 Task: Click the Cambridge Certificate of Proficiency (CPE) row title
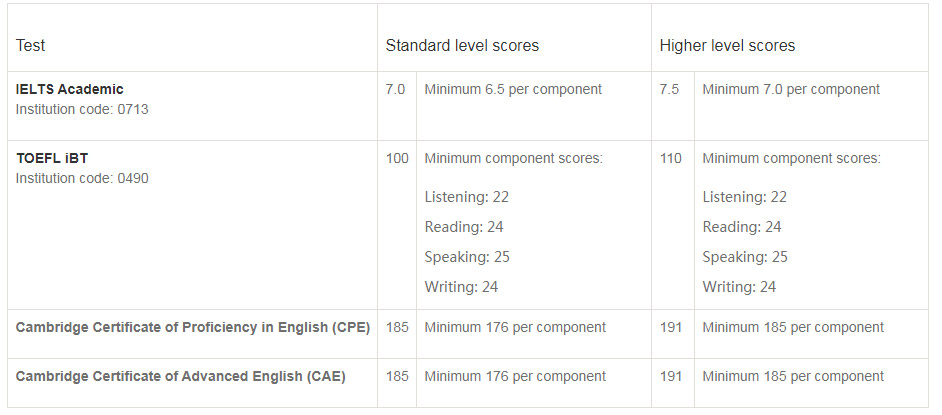coord(193,328)
